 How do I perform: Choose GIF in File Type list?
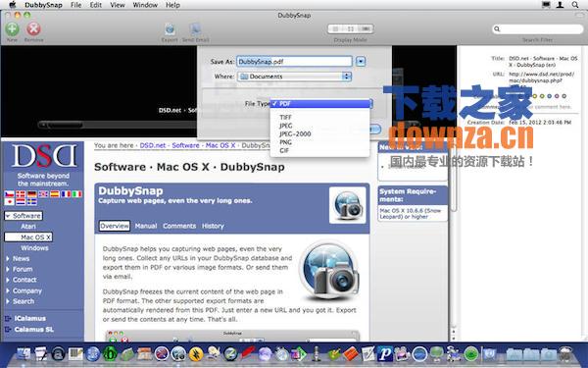319,150
